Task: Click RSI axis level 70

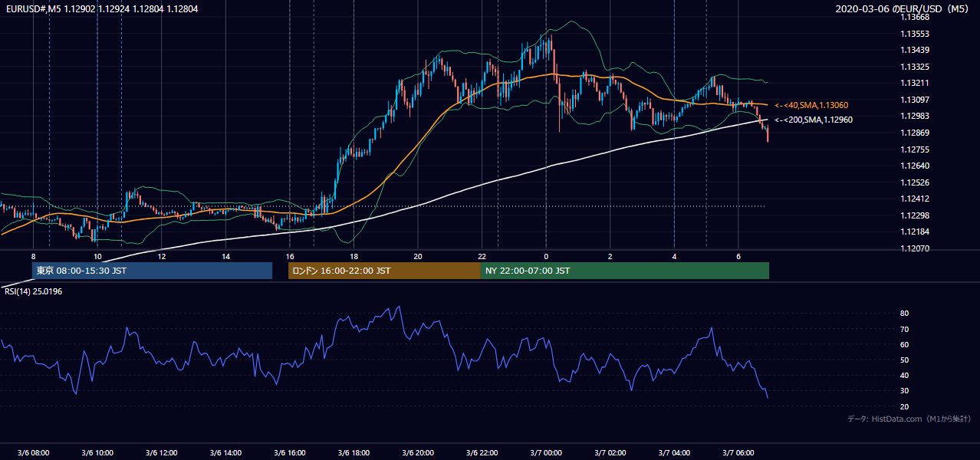Action: tap(904, 329)
